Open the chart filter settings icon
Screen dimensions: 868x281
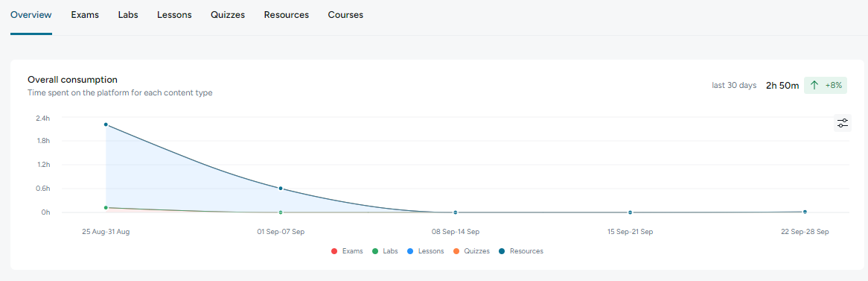click(x=843, y=123)
